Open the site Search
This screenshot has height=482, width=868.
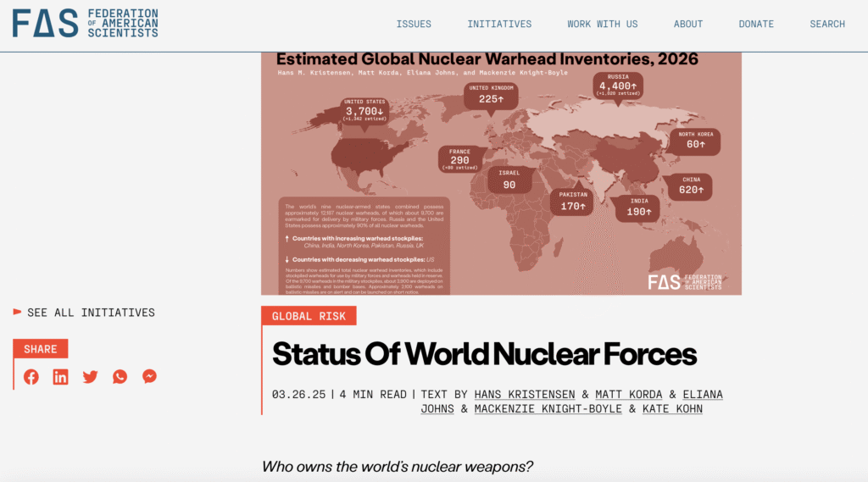[x=827, y=25]
